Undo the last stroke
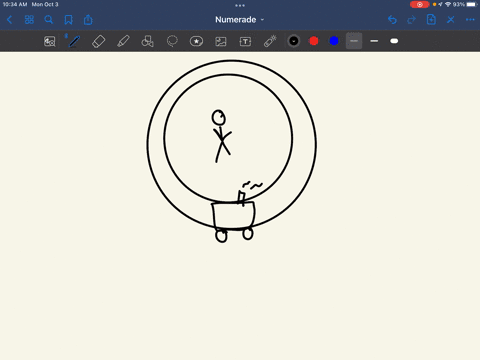The width and height of the screenshot is (480, 360). pyautogui.click(x=392, y=20)
